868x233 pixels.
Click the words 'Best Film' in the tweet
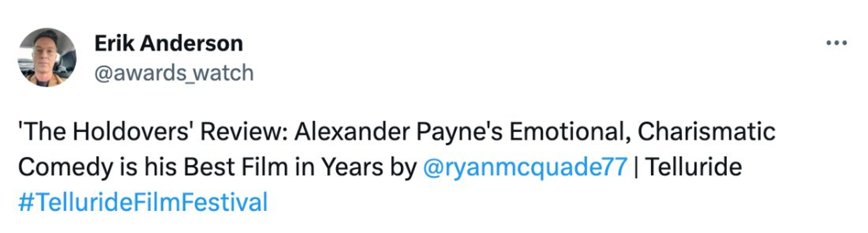(x=236, y=167)
